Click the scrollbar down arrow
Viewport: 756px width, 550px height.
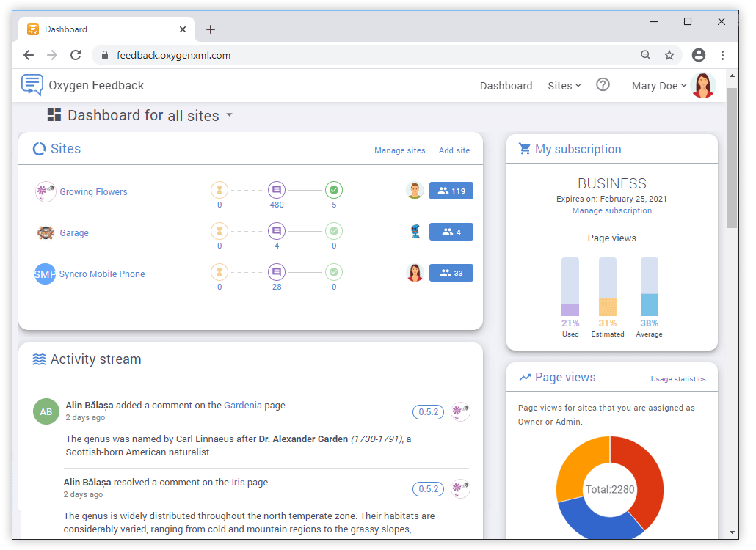coord(732,532)
